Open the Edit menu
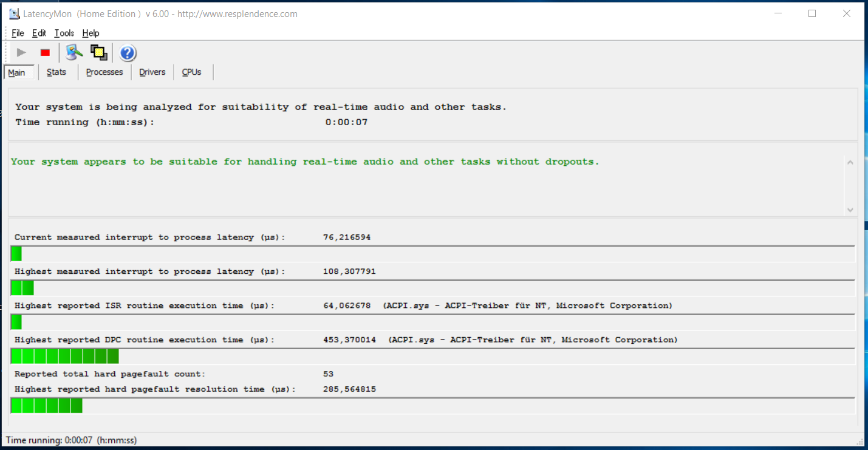 coord(39,33)
